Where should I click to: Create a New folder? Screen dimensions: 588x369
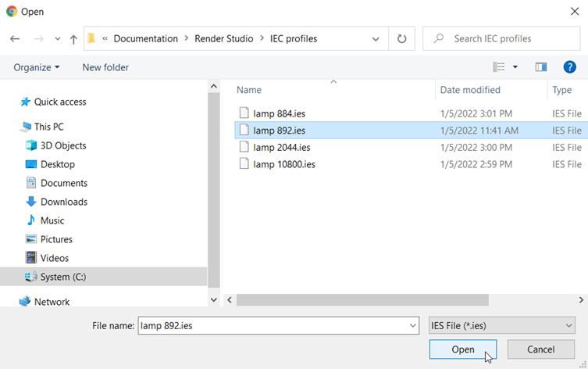pyautogui.click(x=105, y=67)
